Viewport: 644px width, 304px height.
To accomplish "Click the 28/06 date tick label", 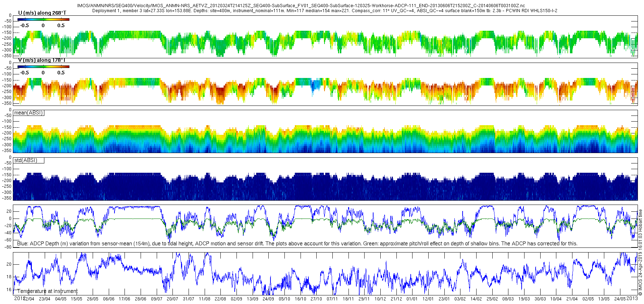I will 141,299.
